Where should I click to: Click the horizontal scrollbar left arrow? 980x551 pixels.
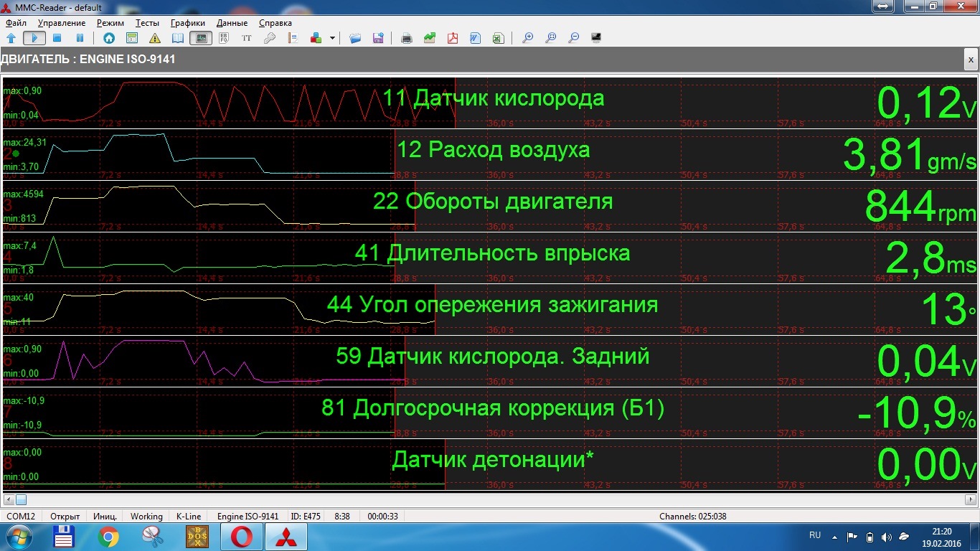[9, 499]
